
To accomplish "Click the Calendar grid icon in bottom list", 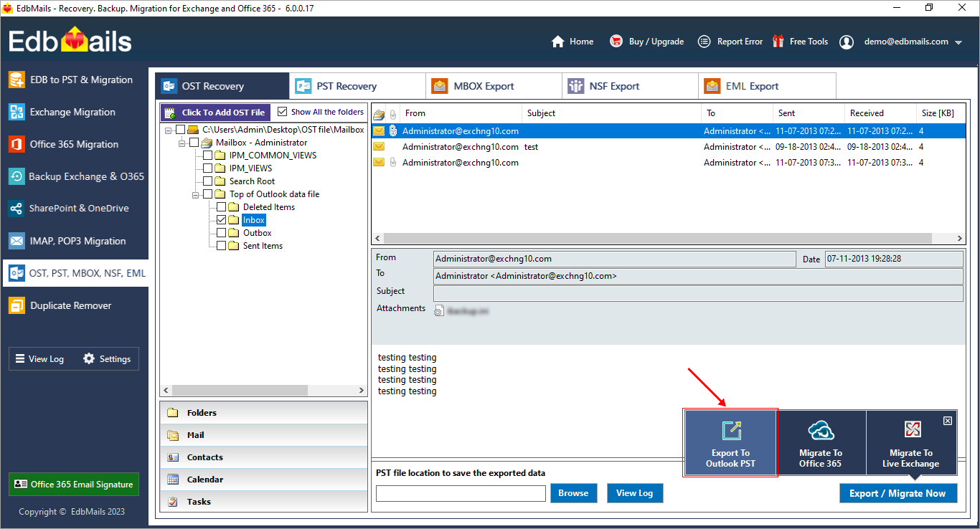I will click(173, 480).
